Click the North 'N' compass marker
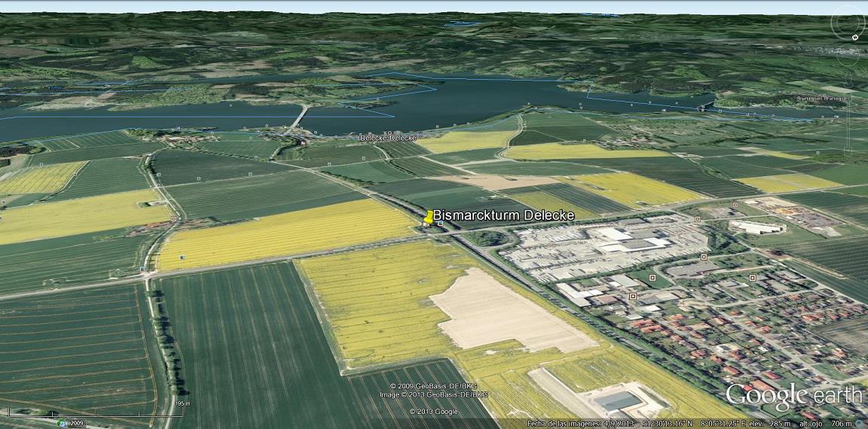 point(854,38)
